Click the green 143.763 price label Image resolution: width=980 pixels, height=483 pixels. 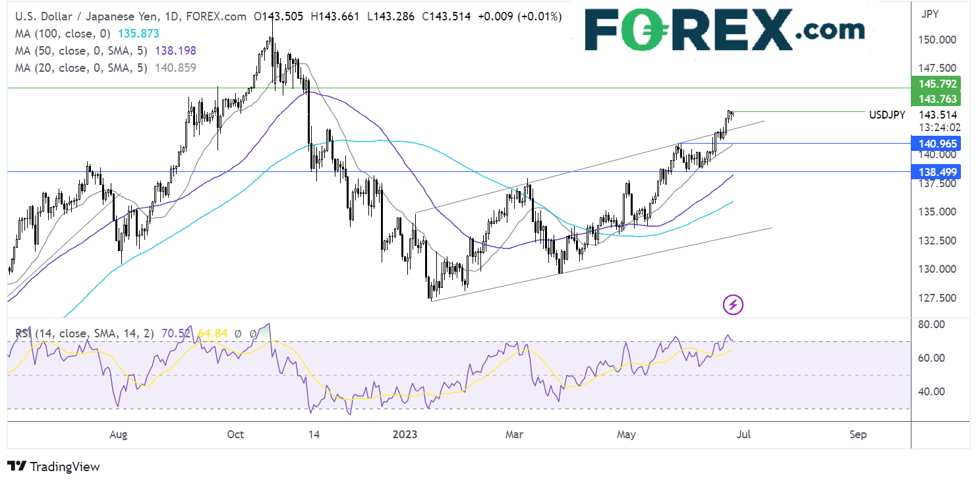(x=937, y=99)
